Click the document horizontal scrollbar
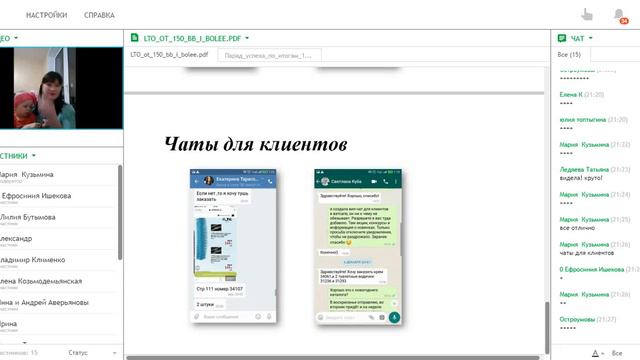The height and width of the screenshot is (360, 640). [333, 358]
